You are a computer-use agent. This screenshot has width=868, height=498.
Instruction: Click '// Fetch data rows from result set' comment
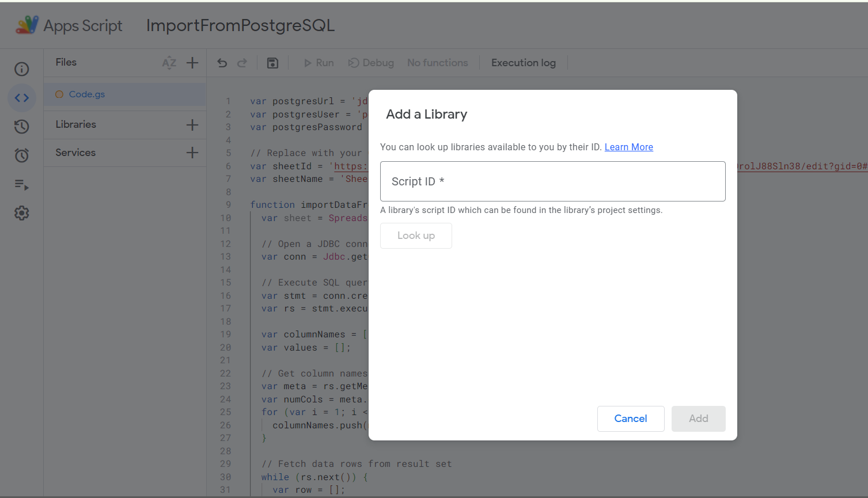pyautogui.click(x=357, y=464)
